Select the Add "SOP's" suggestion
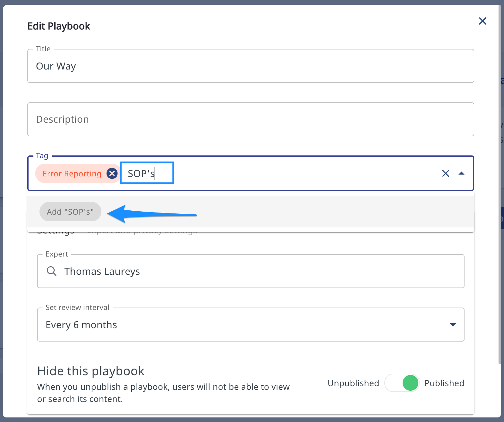 point(70,212)
